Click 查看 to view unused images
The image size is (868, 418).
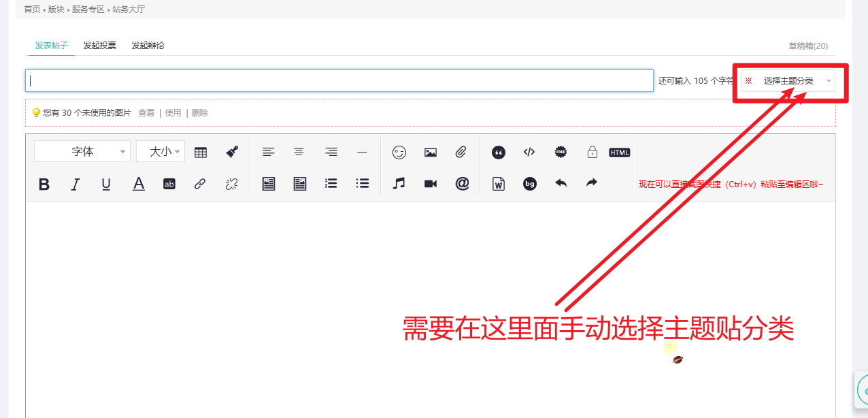[x=146, y=113]
